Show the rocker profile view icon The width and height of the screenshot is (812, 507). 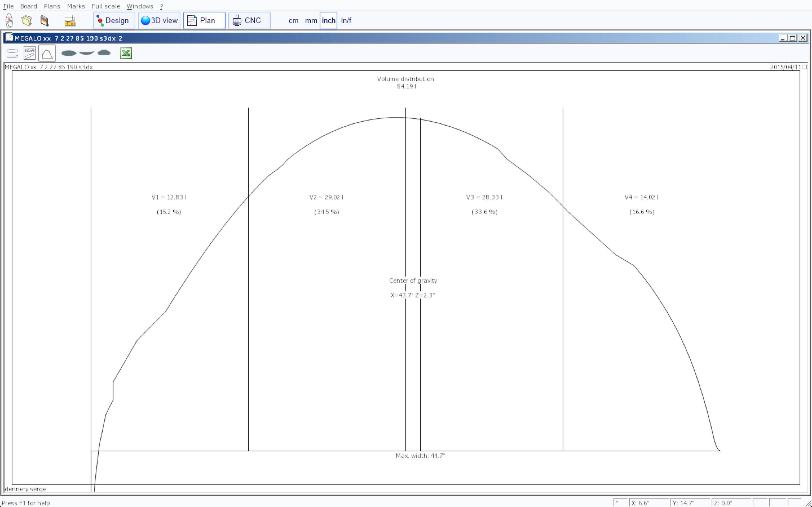pyautogui.click(x=87, y=53)
